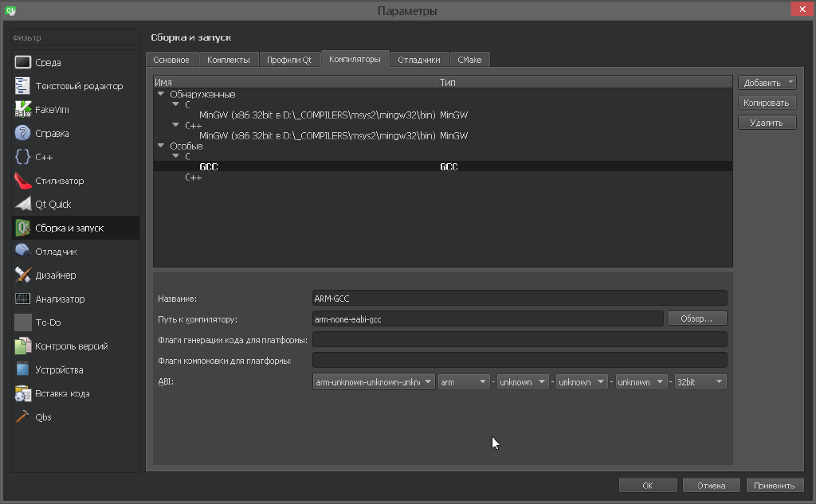816x504 pixels.
Task: Collapse the Обнаруженные tree group
Action: (161, 94)
